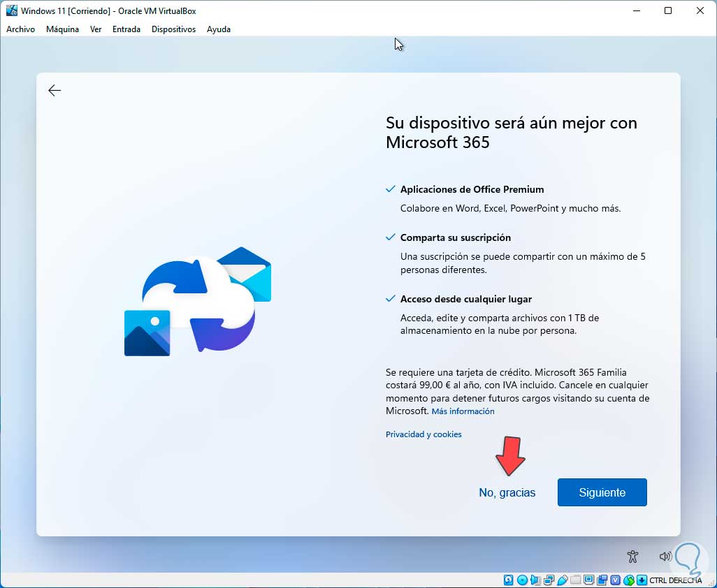
Task: Open the Dispositivos menu
Action: (x=174, y=29)
